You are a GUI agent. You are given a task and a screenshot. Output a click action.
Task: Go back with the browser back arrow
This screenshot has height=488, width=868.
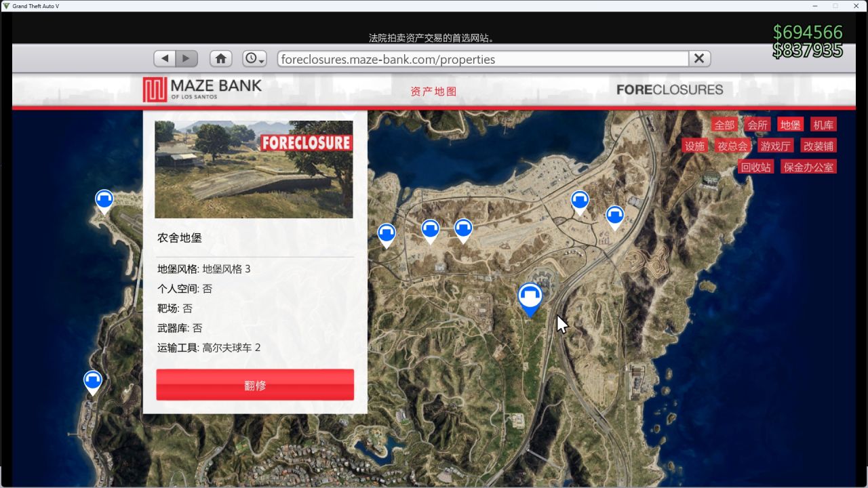165,59
